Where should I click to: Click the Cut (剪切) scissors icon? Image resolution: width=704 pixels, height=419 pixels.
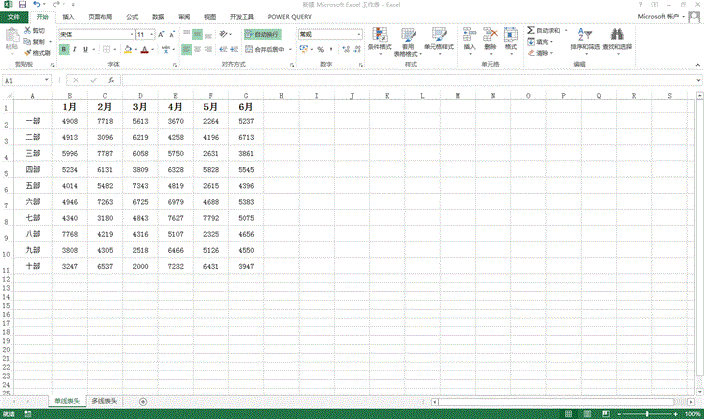pyautogui.click(x=29, y=32)
